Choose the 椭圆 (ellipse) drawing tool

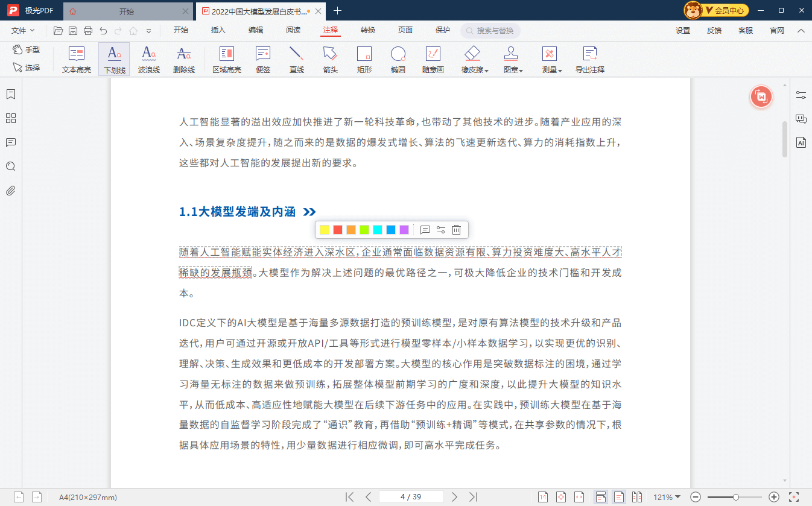click(x=398, y=59)
